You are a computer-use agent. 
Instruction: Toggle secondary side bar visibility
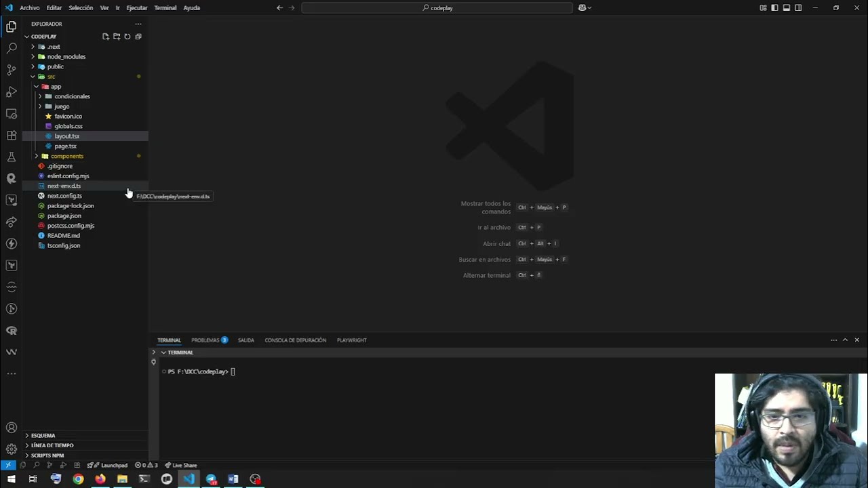coord(798,8)
